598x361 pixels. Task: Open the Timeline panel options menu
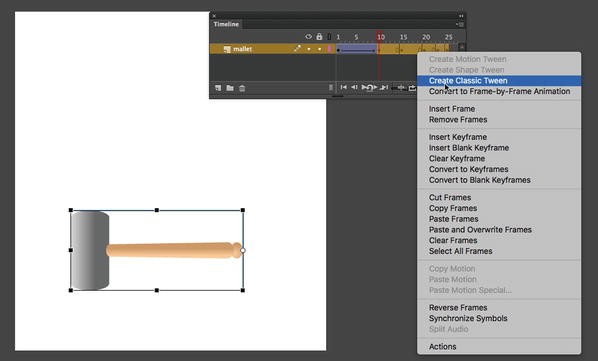[460, 24]
